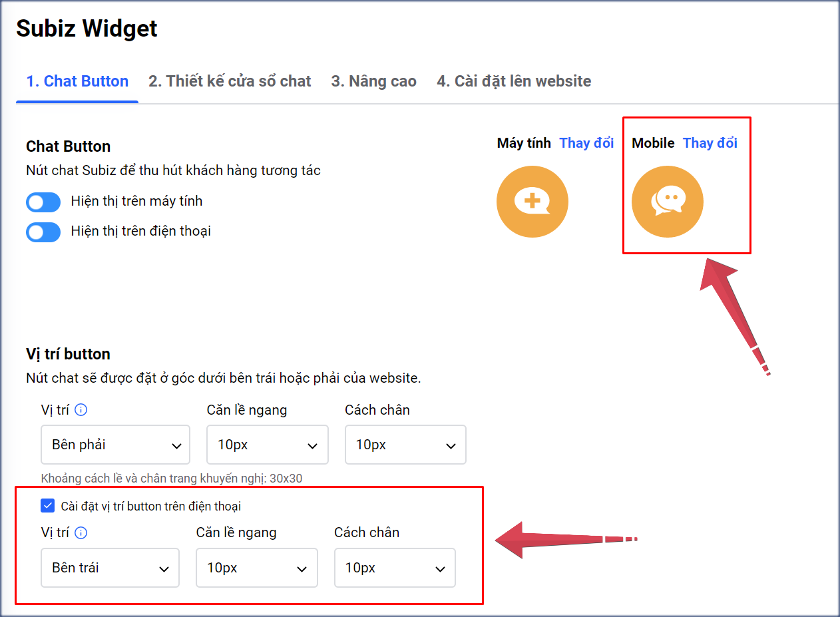Viewport: 840px width, 617px height.
Task: Expand the desktop Căn lề ngang dropdown
Action: pos(267,445)
